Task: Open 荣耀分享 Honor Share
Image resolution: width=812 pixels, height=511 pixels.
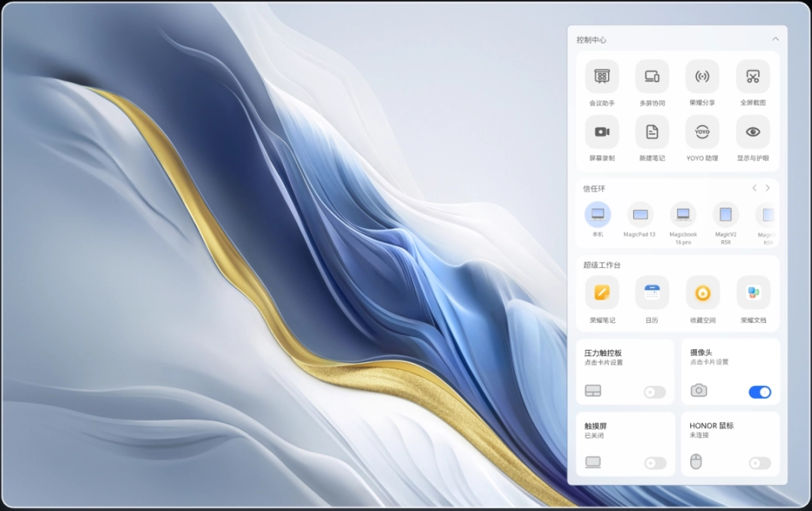Action: (702, 77)
